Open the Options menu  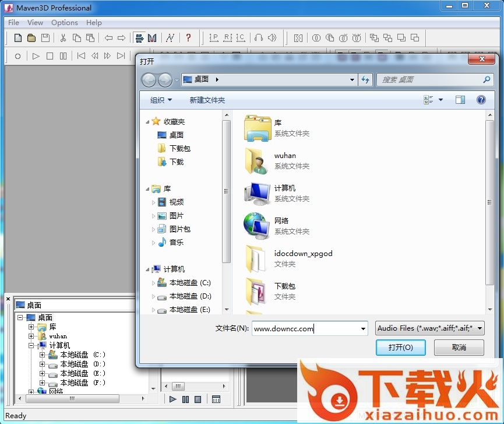click(x=64, y=22)
